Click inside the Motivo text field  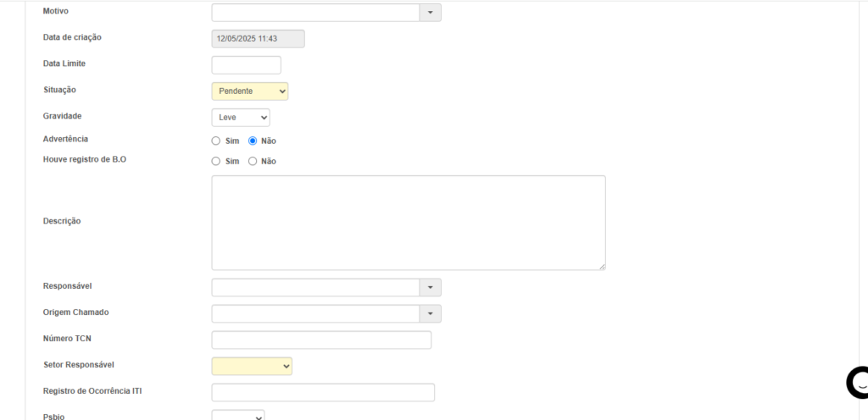(x=315, y=13)
